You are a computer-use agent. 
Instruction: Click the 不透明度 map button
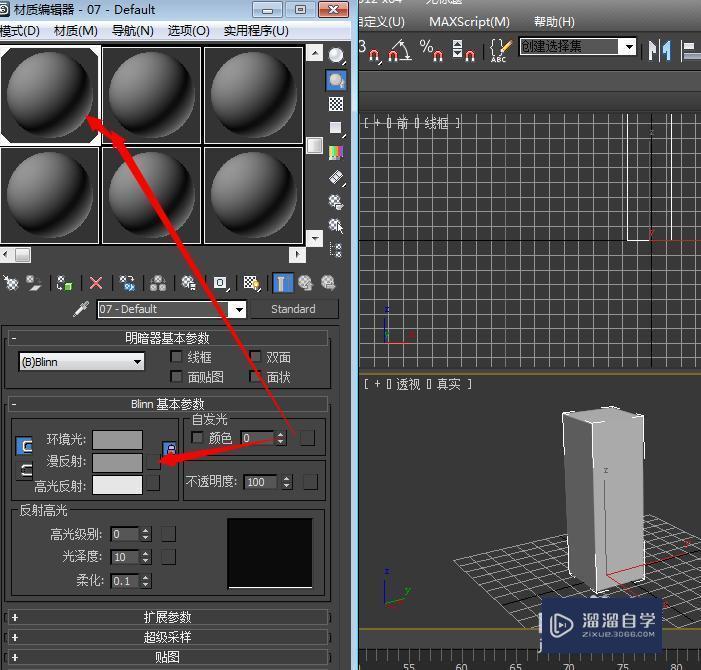pos(310,482)
